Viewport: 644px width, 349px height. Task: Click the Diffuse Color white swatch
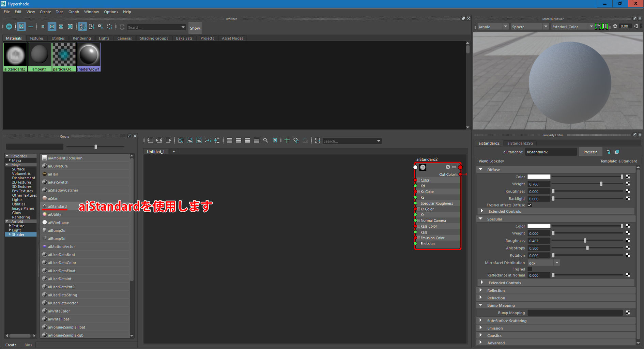coord(539,177)
